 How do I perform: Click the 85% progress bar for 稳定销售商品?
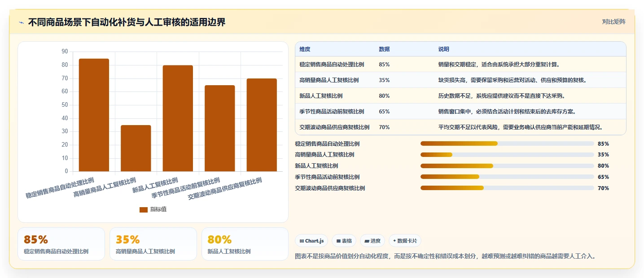507,143
